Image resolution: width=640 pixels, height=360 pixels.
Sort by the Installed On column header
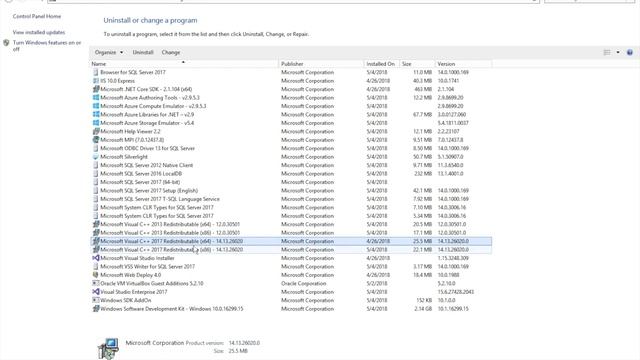pyautogui.click(x=382, y=64)
